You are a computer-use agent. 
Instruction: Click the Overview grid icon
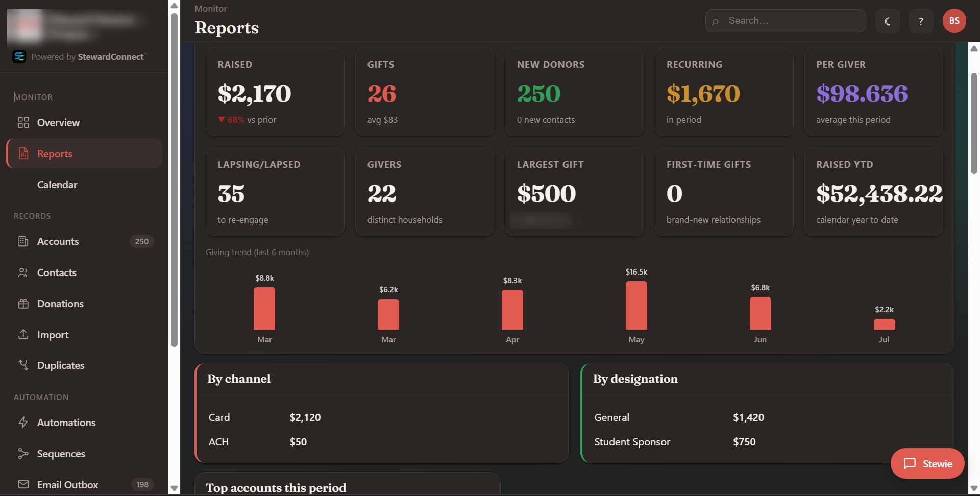coord(23,122)
